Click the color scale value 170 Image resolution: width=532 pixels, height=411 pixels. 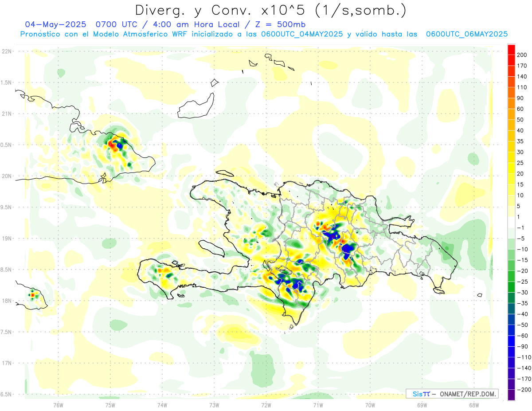[523, 66]
